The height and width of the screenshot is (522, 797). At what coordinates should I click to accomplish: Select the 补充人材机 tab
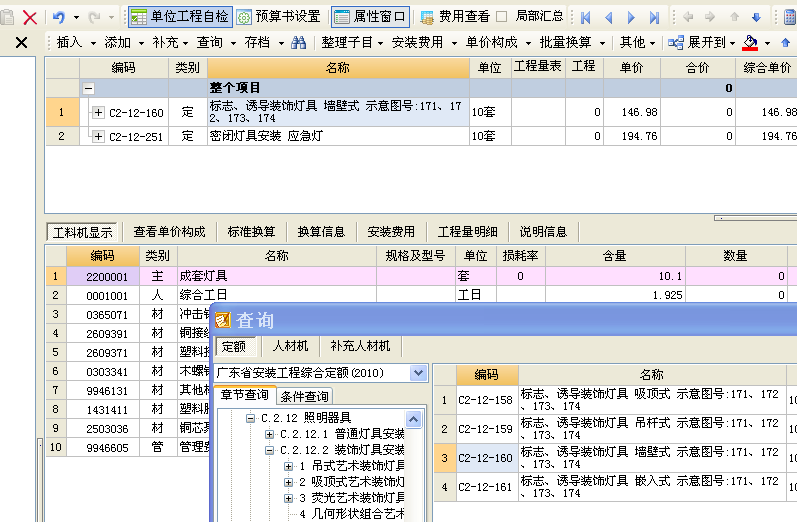pyautogui.click(x=360, y=346)
